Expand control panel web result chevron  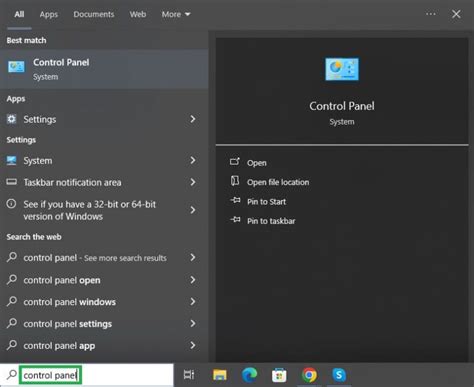click(193, 257)
